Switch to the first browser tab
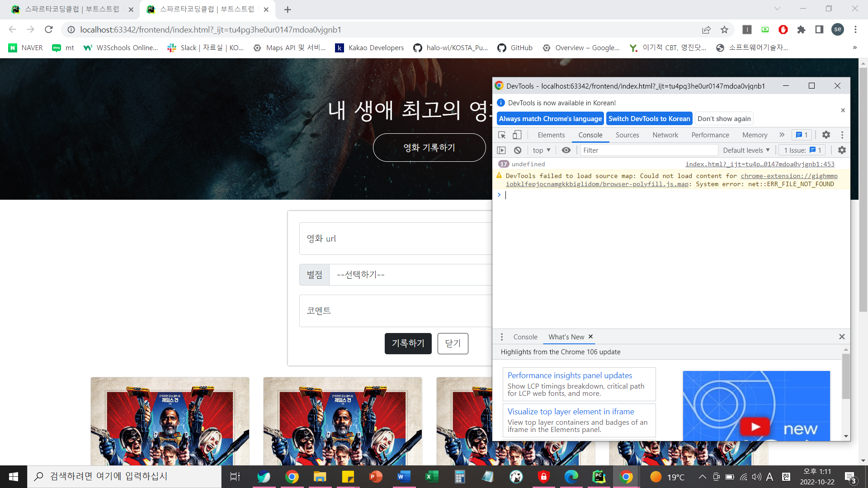The width and height of the screenshot is (868, 488). (72, 9)
